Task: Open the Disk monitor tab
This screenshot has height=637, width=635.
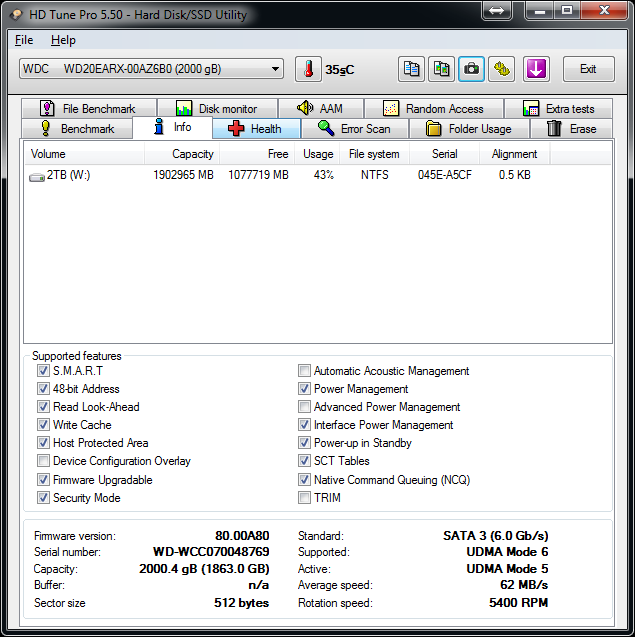Action: (x=217, y=108)
